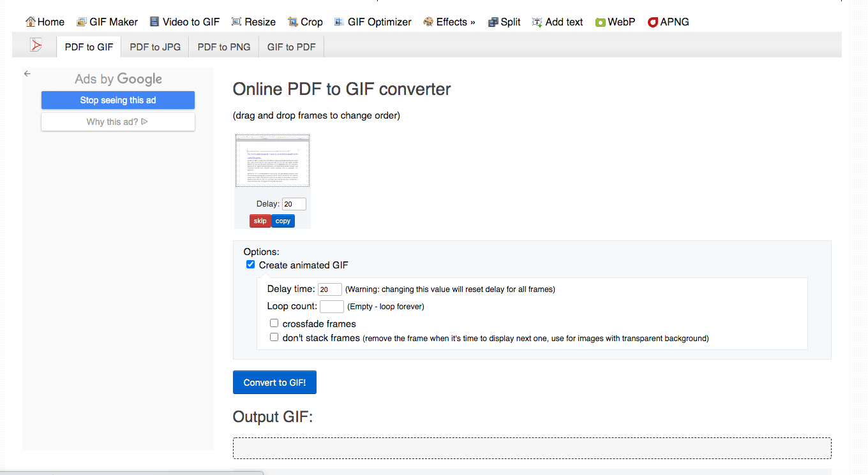The image size is (868, 475).
Task: Open the APNG menu item
Action: (675, 22)
